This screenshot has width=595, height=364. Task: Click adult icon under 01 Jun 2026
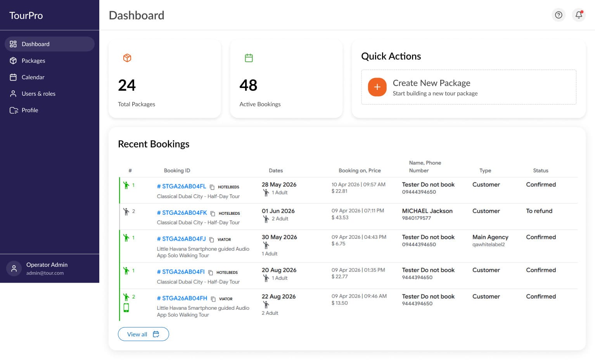click(266, 219)
